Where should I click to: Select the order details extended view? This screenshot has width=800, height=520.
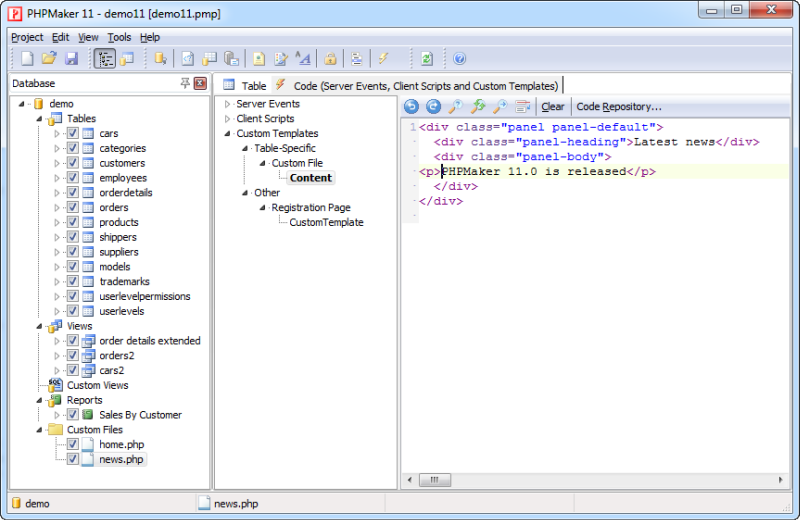149,341
